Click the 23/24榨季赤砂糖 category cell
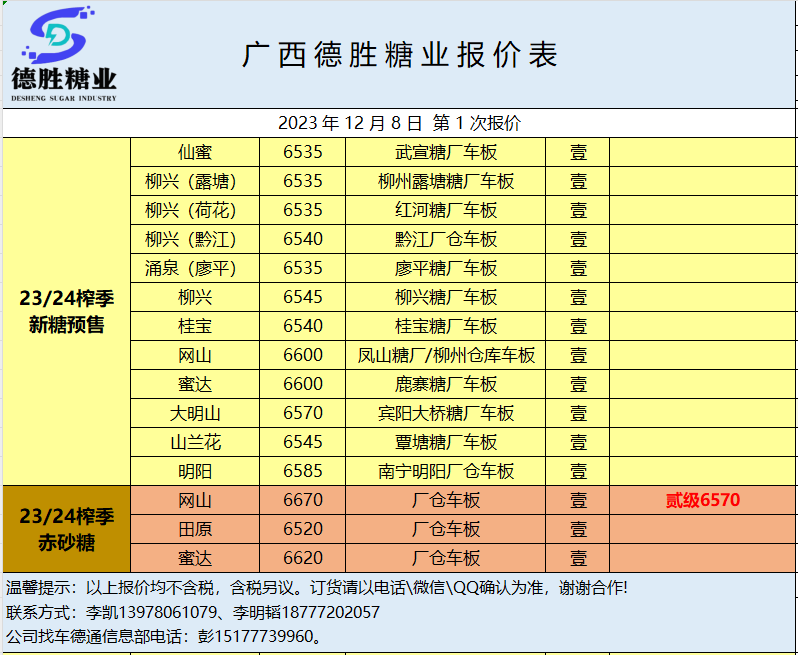 click(x=66, y=529)
